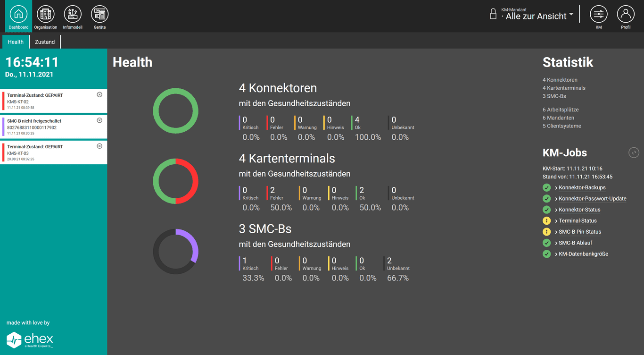
Task: Open the KM settings icon
Action: point(599,14)
